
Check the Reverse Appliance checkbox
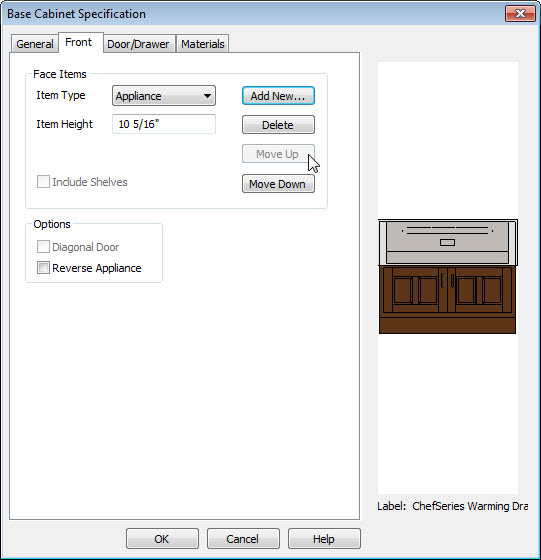tap(44, 268)
